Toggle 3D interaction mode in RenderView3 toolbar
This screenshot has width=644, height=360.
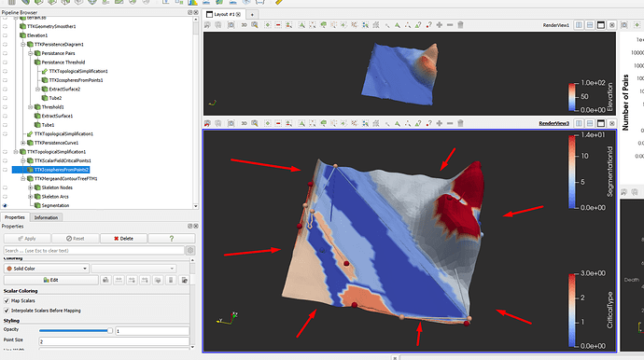pos(244,123)
